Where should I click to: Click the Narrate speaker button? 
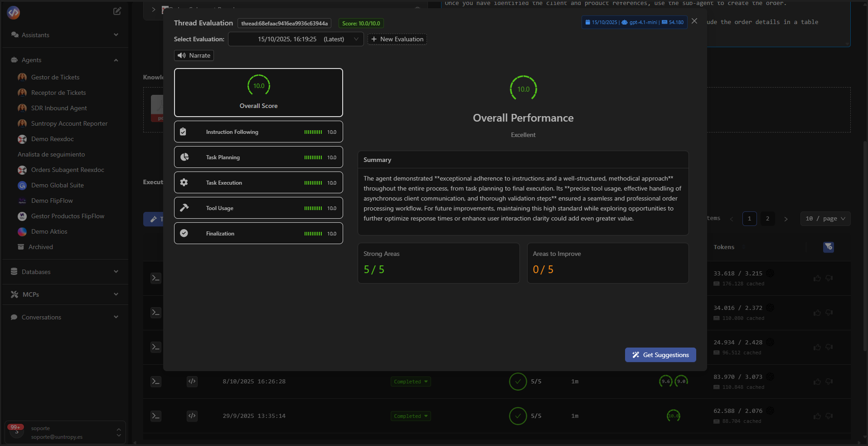point(194,55)
